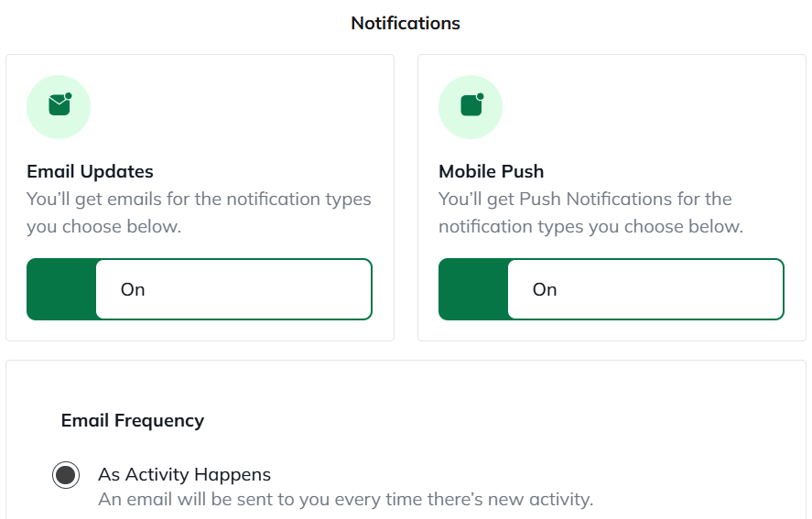Click green handle of Email Updates switch
The image size is (812, 519).
pos(61,289)
